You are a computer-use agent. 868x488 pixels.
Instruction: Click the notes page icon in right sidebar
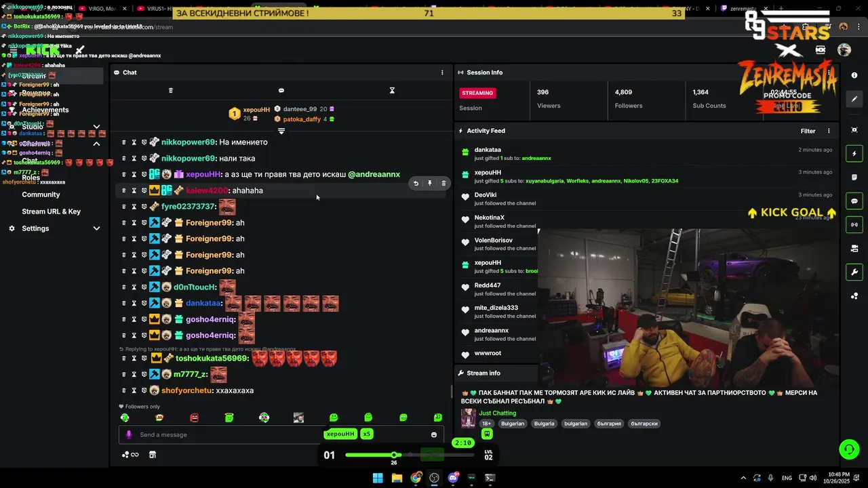click(854, 178)
